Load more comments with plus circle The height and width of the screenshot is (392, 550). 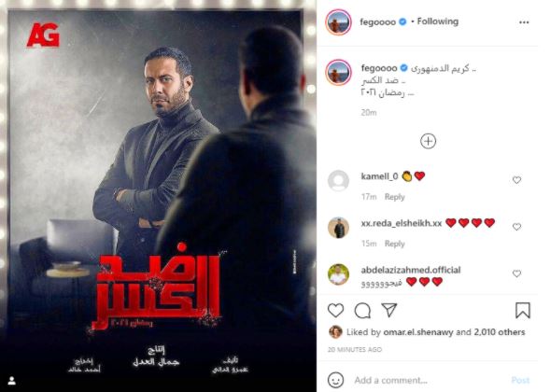(428, 141)
